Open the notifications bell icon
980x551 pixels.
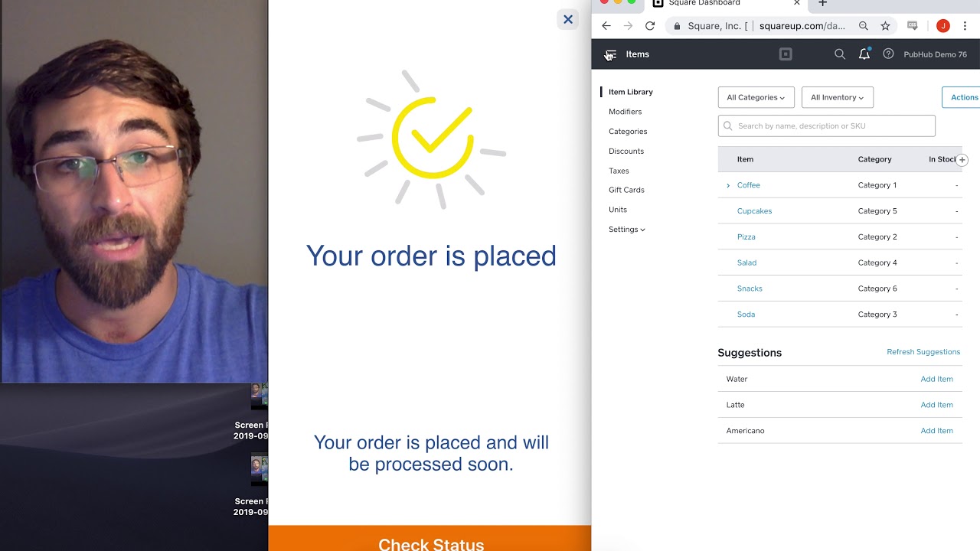click(864, 54)
